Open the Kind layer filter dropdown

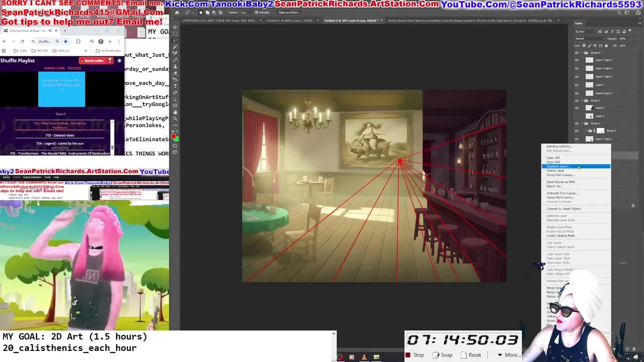click(x=585, y=32)
